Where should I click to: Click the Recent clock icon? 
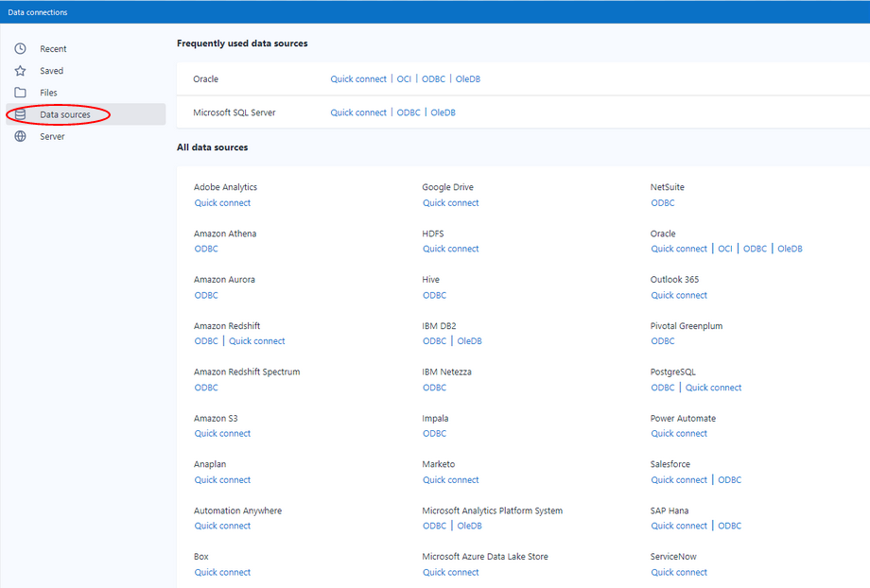pos(20,49)
